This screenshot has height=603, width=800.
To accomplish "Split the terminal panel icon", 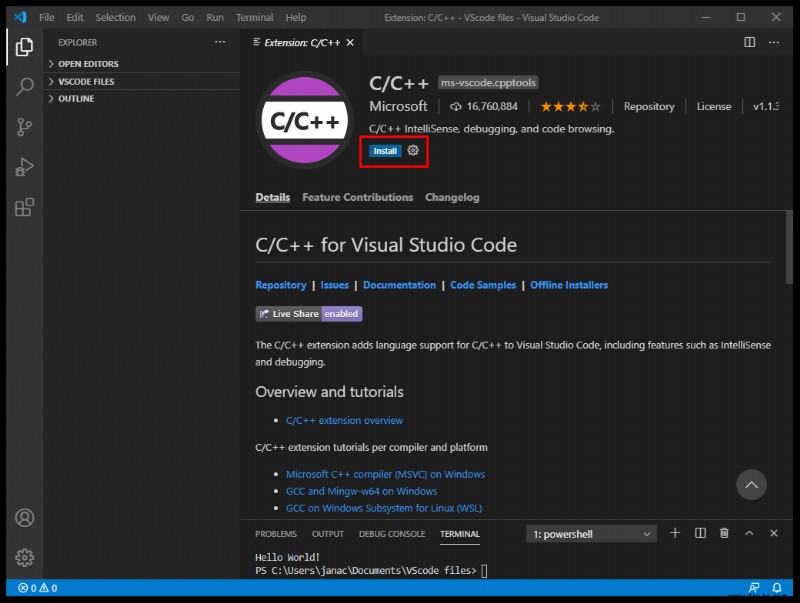I will pos(701,533).
